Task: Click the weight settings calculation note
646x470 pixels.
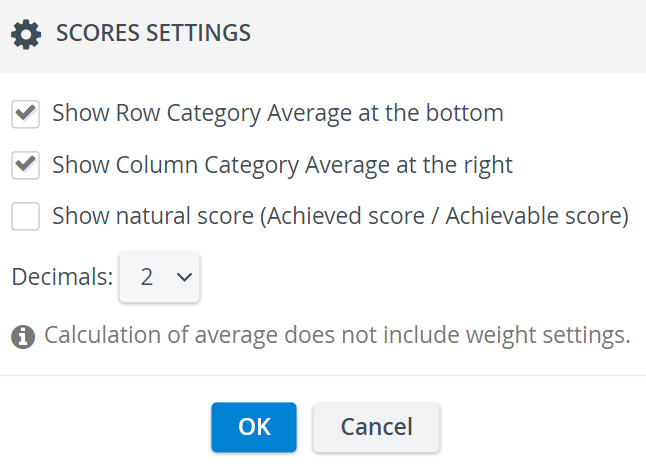Action: coord(337,335)
